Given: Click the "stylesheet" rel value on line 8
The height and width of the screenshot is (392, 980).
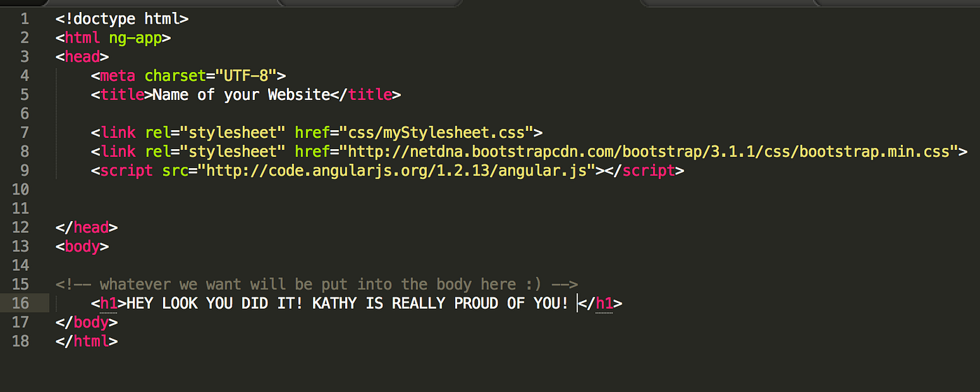Looking at the screenshot, I should [232, 151].
